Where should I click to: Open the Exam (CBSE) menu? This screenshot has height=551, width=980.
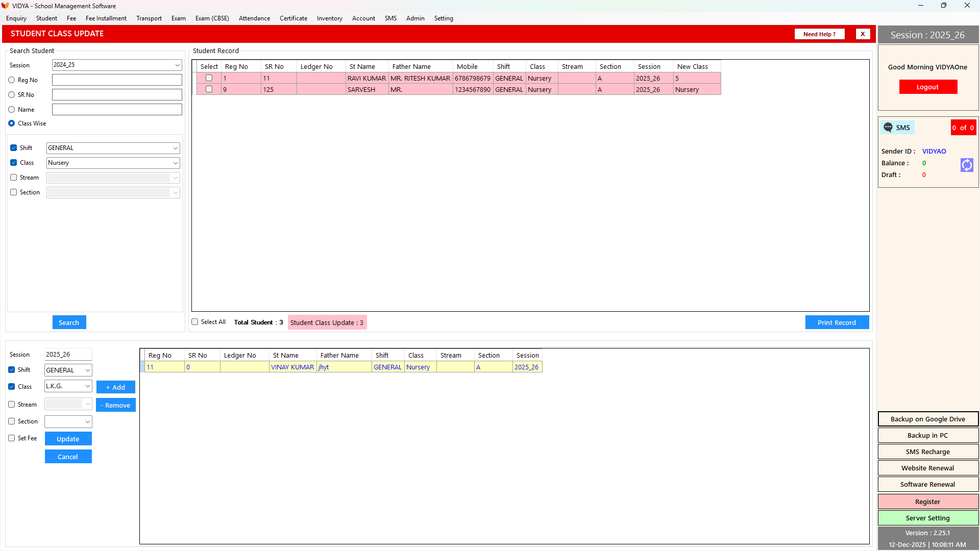point(212,18)
